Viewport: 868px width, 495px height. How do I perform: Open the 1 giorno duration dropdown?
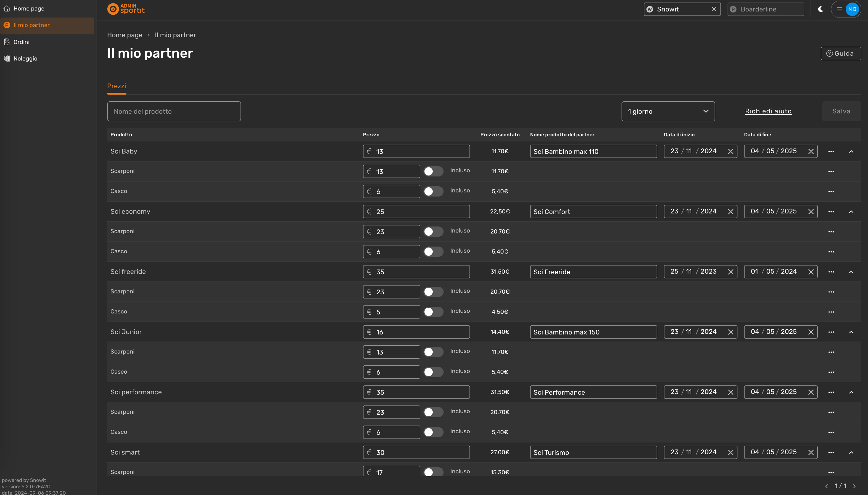tap(668, 111)
